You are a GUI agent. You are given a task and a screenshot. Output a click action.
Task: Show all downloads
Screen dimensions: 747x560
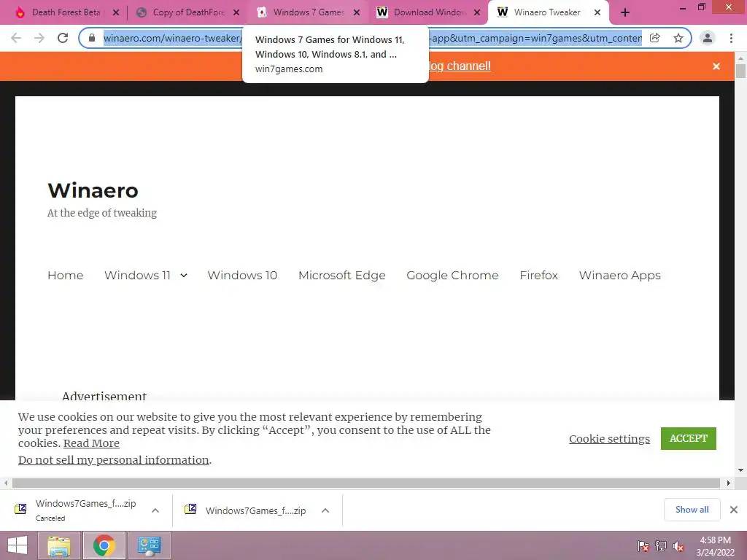692,510
